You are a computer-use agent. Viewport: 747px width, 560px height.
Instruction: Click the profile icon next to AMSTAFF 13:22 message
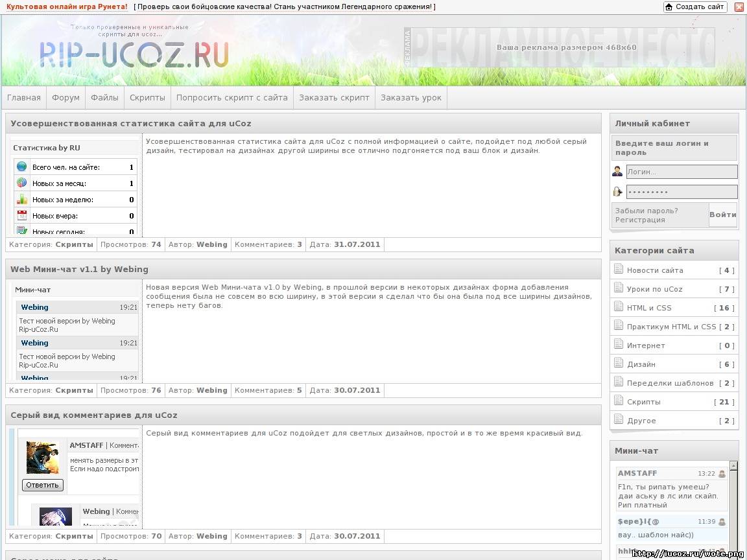coord(722,474)
